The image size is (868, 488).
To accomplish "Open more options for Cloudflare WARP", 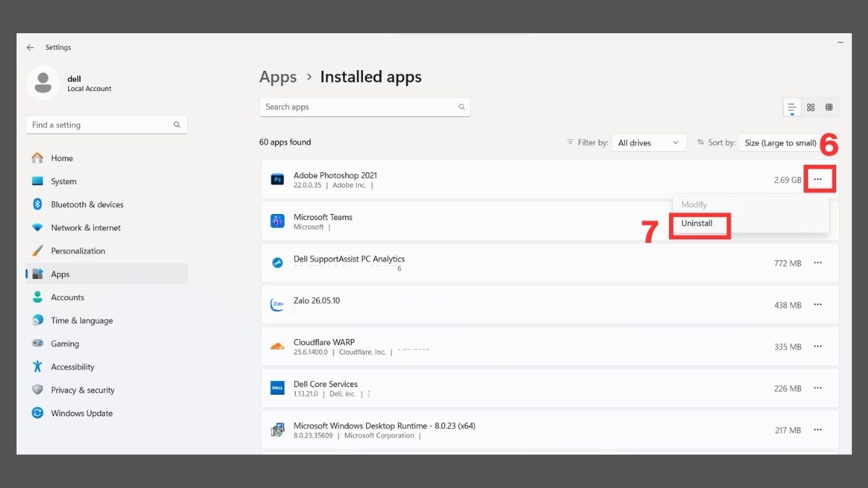I will [818, 346].
